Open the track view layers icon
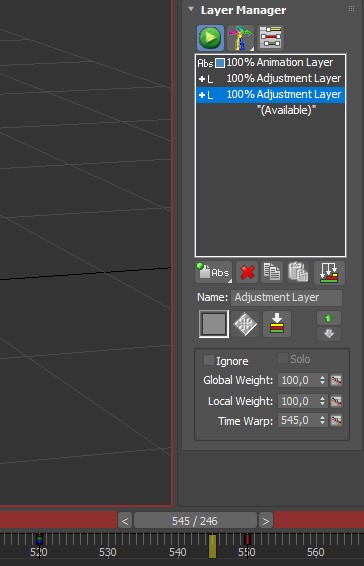The image size is (364, 566). [x=270, y=38]
